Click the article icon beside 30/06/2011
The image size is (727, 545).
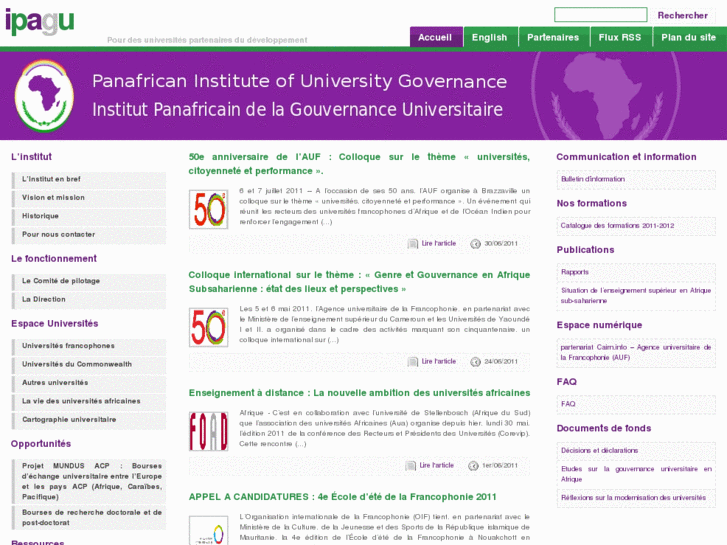[412, 244]
